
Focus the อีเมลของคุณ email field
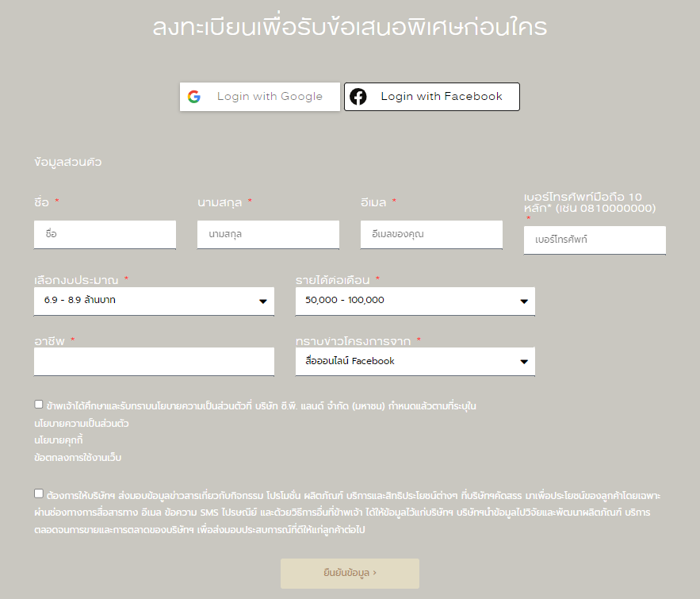point(431,235)
